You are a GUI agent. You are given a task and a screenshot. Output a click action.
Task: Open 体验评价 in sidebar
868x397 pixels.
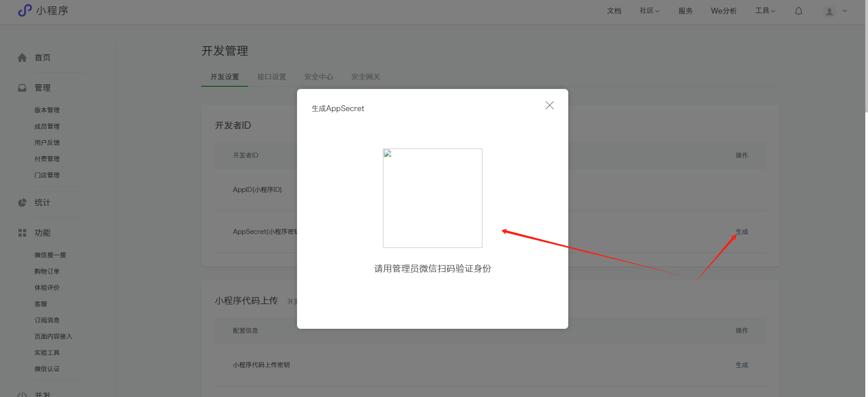47,288
